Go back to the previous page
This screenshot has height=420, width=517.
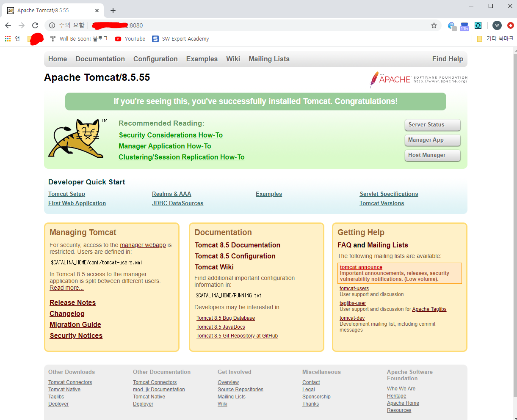click(x=8, y=25)
